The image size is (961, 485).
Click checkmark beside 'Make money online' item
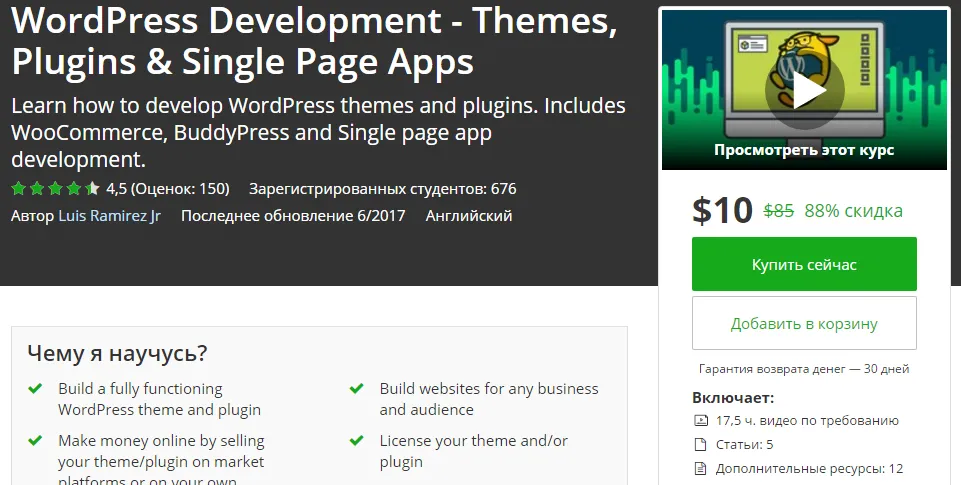pos(35,440)
